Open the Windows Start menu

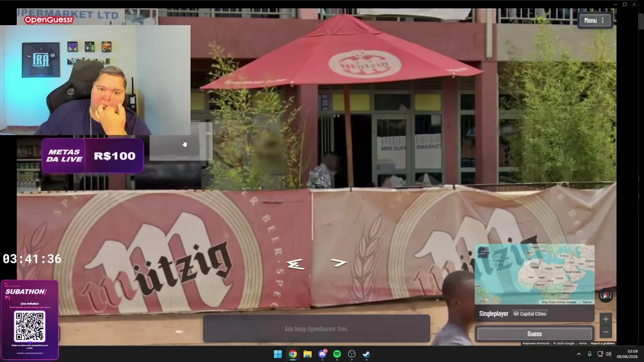[278, 354]
